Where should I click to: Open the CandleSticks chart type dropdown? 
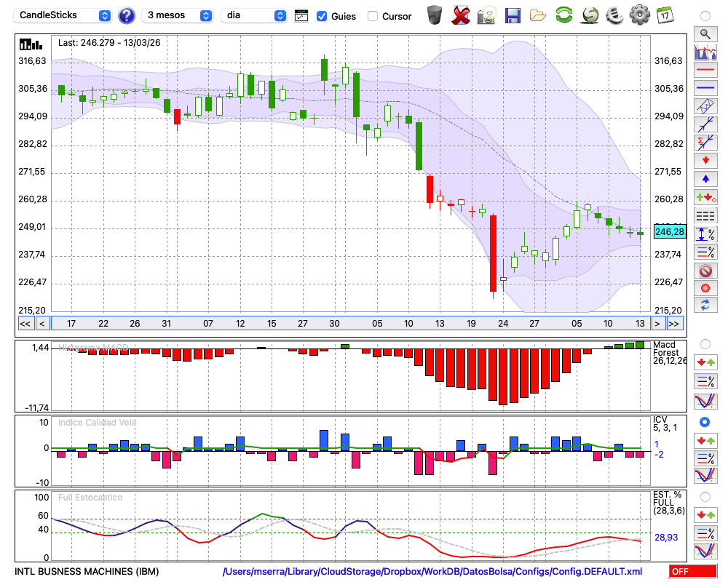pyautogui.click(x=64, y=15)
